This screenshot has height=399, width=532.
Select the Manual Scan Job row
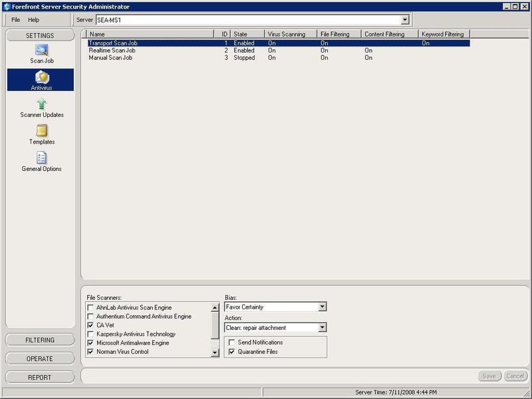coord(279,58)
